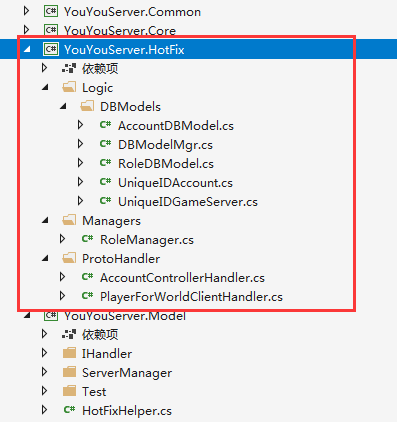Image resolution: width=397 pixels, height=422 pixels.
Task: Click the Managers folder icon
Action: (69, 220)
